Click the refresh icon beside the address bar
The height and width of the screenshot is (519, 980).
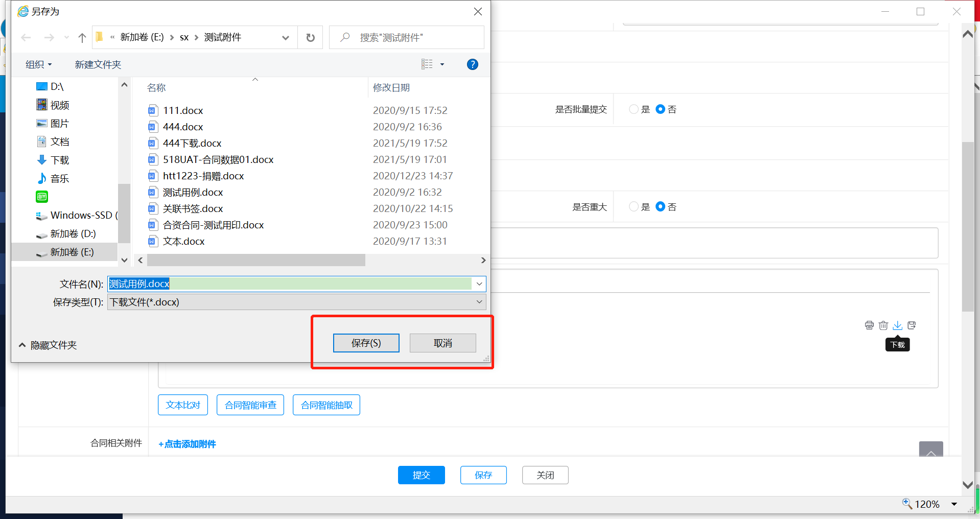tap(310, 38)
